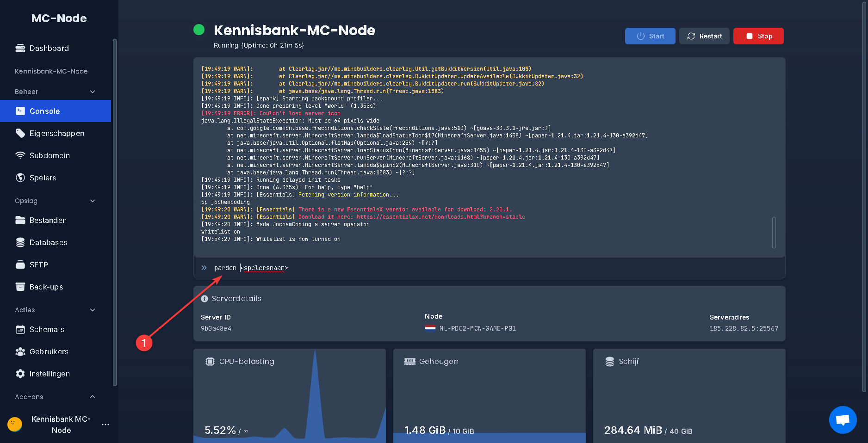Click the green server status indicator
Screen dimensions: 868x443
point(199,30)
